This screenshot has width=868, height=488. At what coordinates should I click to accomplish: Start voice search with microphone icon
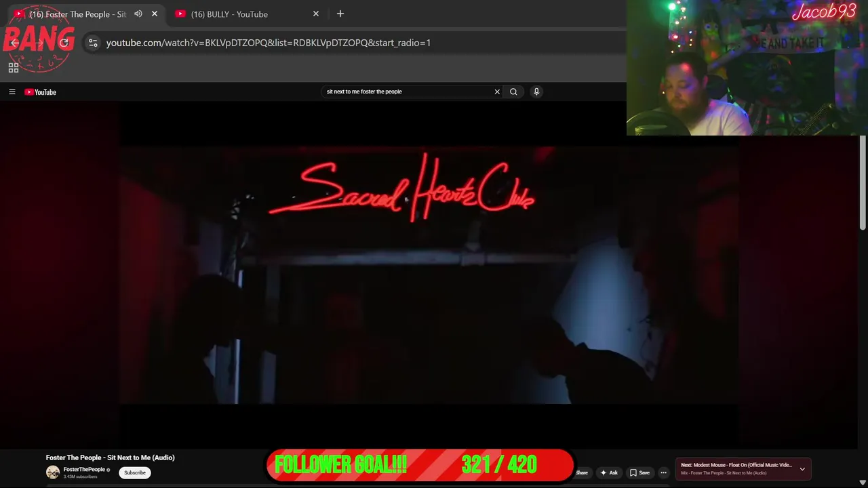(x=536, y=91)
